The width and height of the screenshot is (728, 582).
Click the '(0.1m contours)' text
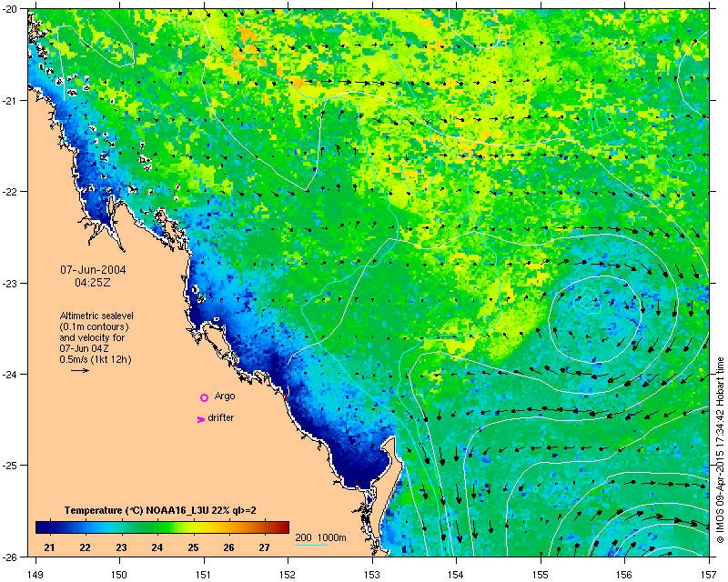point(95,326)
